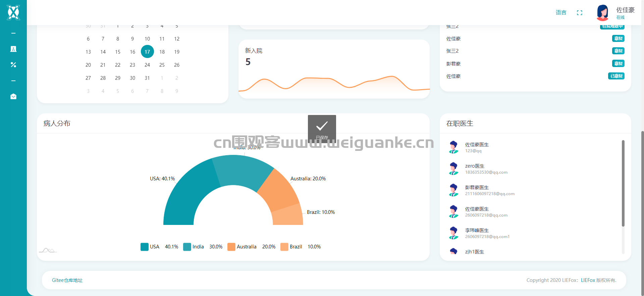Click the 新入院 card title
Image resolution: width=644 pixels, height=296 pixels.
(x=254, y=51)
